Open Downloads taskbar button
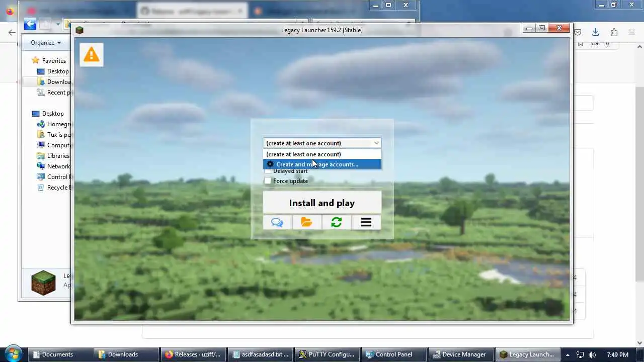The height and width of the screenshot is (362, 644). click(126, 354)
